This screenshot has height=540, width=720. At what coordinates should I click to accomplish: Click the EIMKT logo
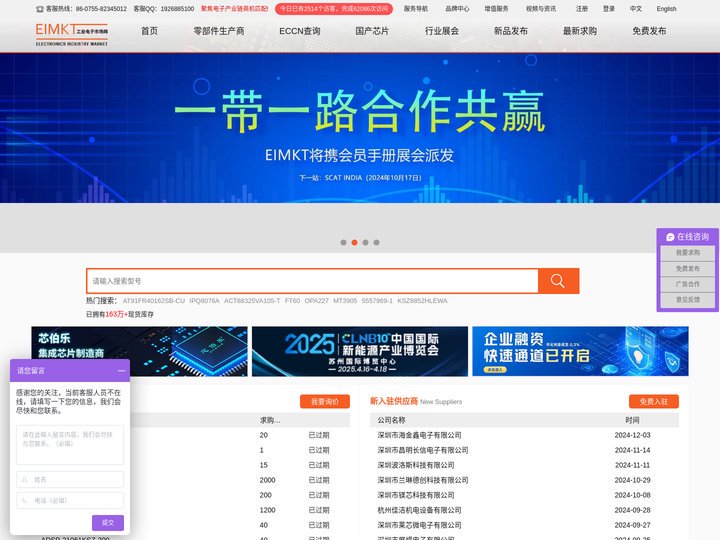72,34
